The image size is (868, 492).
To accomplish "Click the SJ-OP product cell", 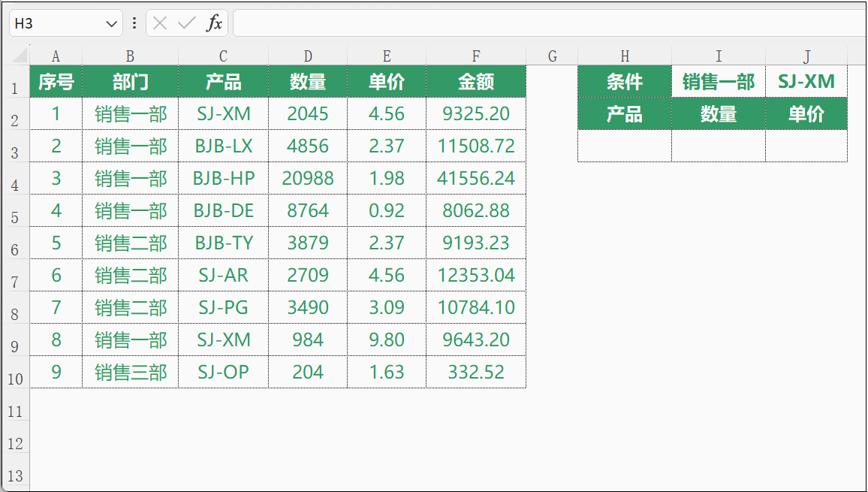I will [x=223, y=372].
